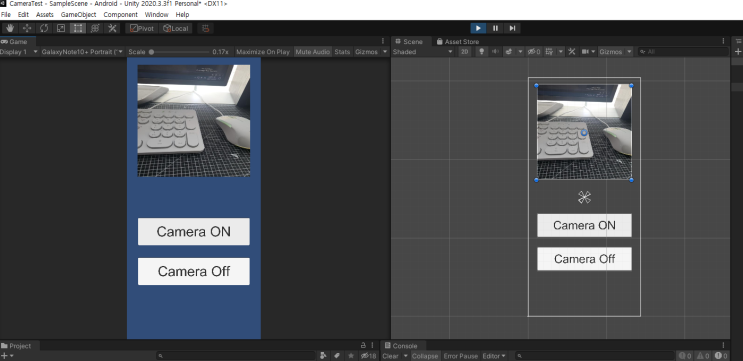743x361 pixels.
Task: Toggle Maximize On Play
Action: pos(263,52)
